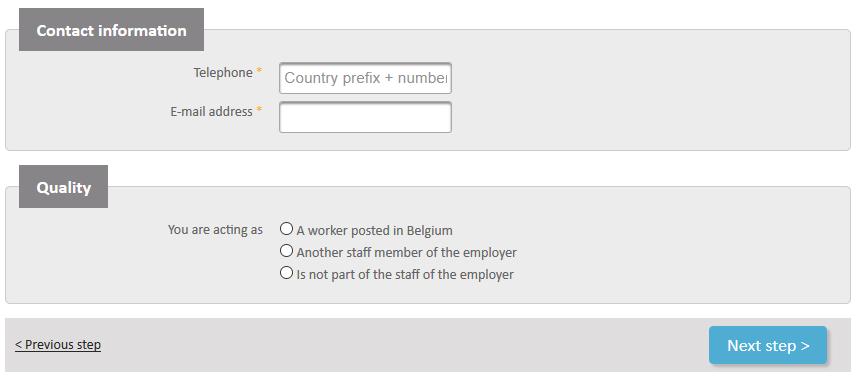Click the Quality section header
Image resolution: width=856 pixels, height=382 pixels.
point(63,187)
